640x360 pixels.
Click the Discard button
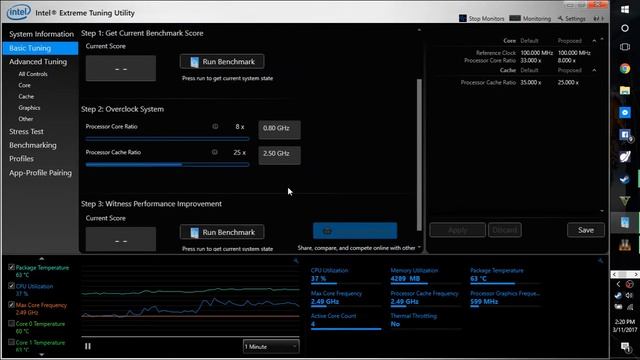point(505,230)
